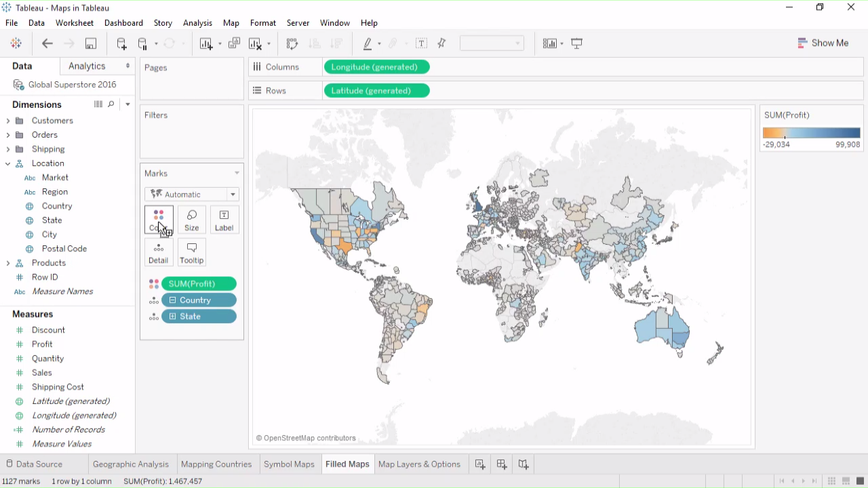The image size is (868, 488).
Task: Expand the State pill hierarchy
Action: click(173, 317)
